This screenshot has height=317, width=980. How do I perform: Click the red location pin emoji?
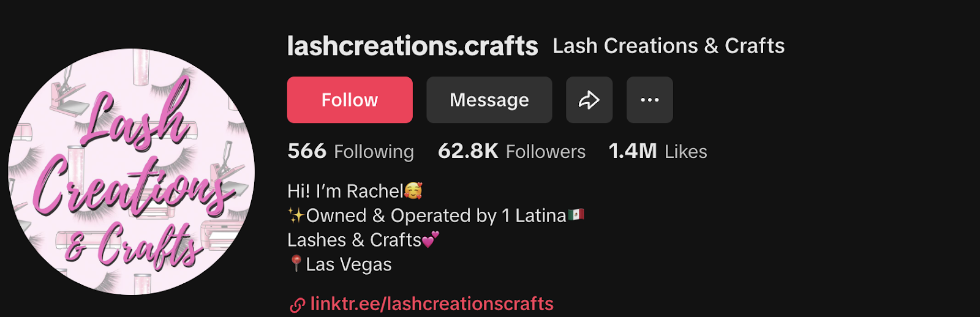pyautogui.click(x=296, y=264)
